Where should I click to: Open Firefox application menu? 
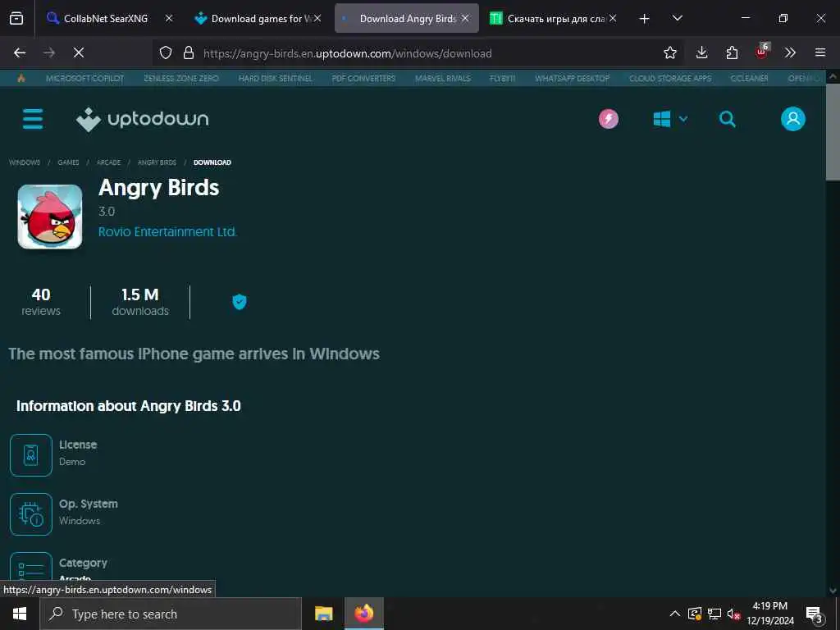pos(820,52)
